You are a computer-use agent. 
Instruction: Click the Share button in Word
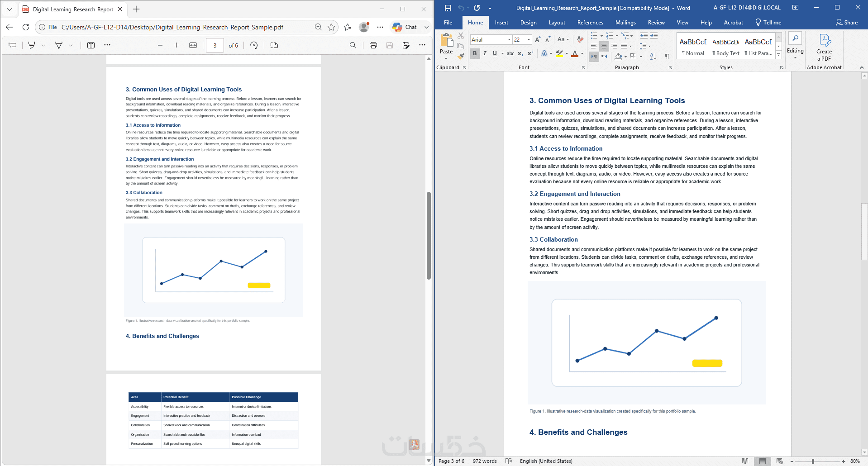tap(847, 23)
